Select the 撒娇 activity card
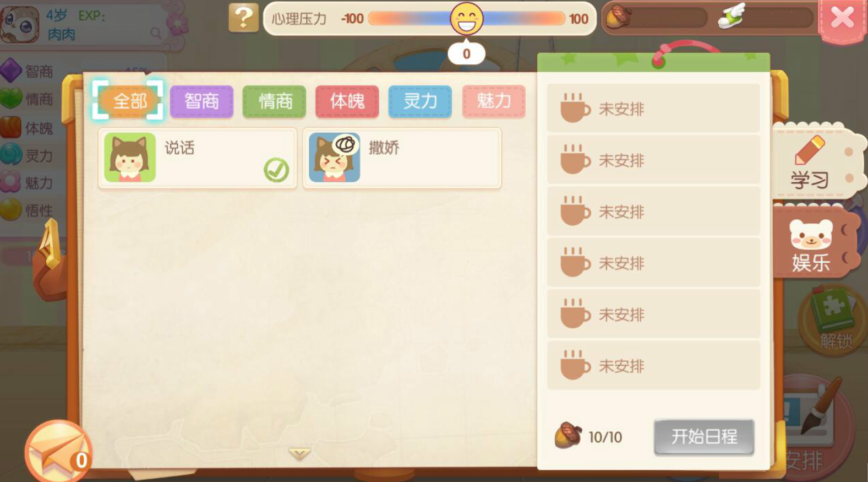Viewport: 868px width, 482px height. tap(402, 158)
